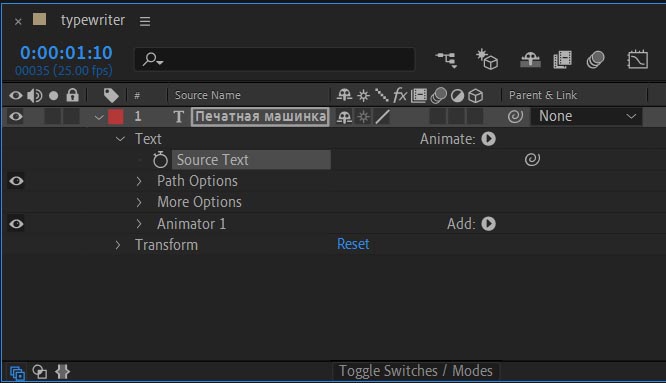
Task: Open the typewriter panel hamburger menu
Action: click(x=145, y=21)
